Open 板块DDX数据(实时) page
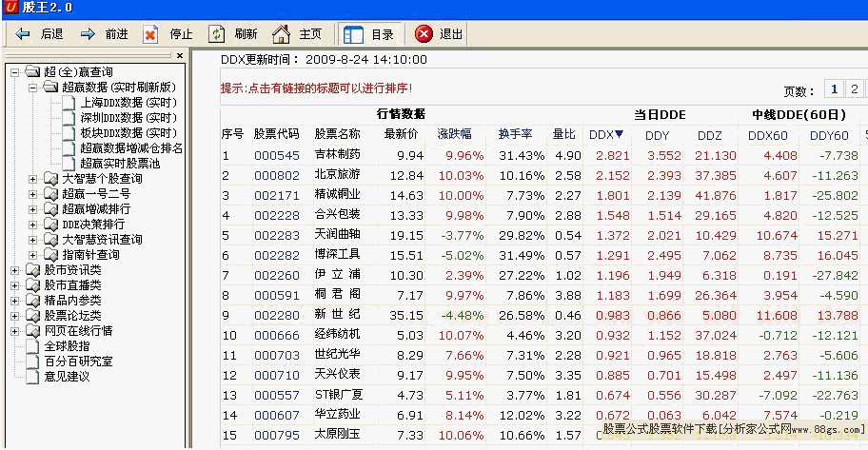This screenshot has width=868, height=450. (129, 133)
